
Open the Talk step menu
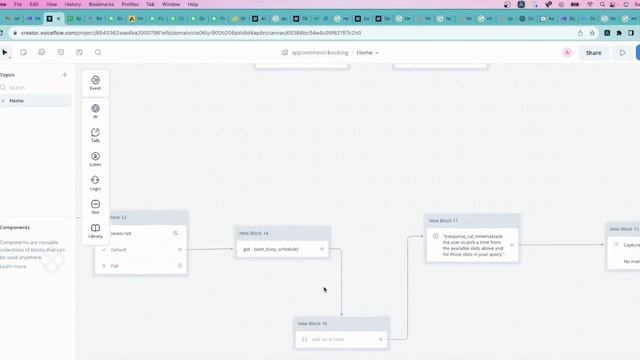click(95, 135)
